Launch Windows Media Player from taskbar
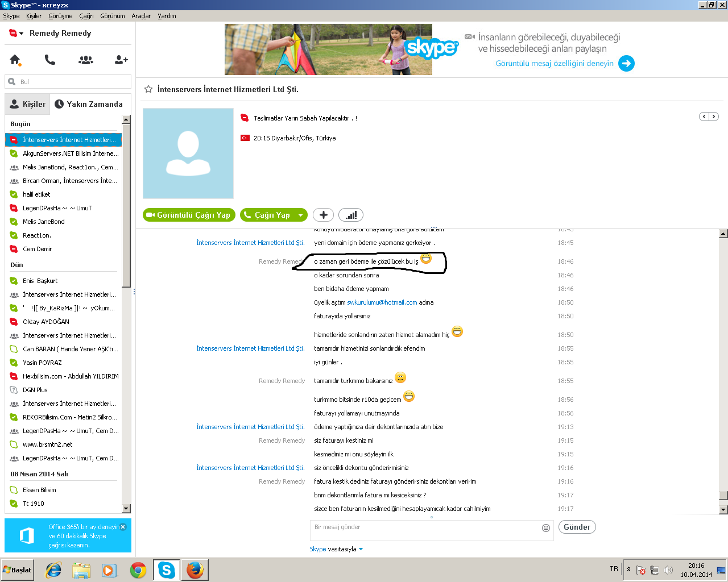This screenshot has width=728, height=582. coord(109,570)
